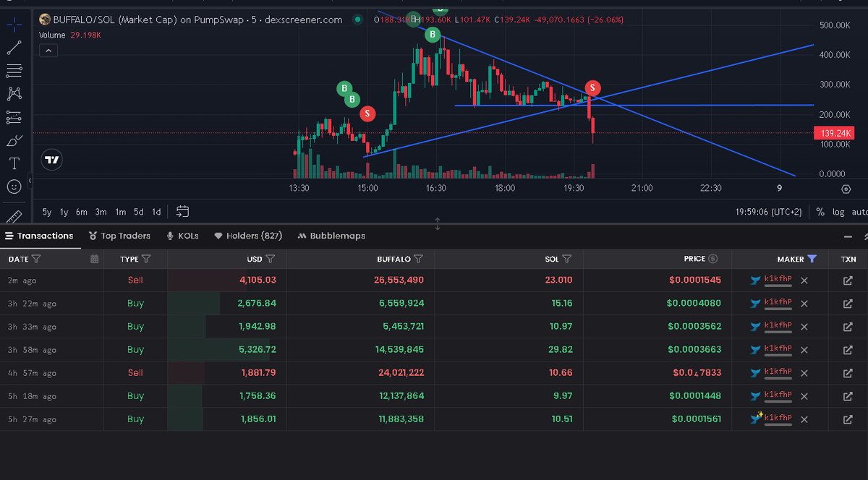Open k1kfhP maker link in 2m ago row
868x480 pixels.
778,280
